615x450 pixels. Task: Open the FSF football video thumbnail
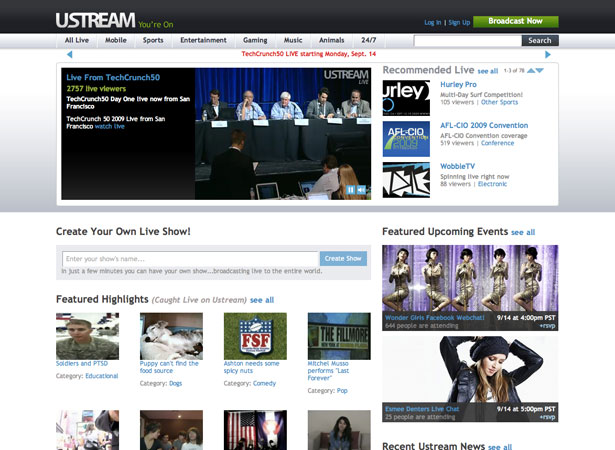(x=255, y=336)
